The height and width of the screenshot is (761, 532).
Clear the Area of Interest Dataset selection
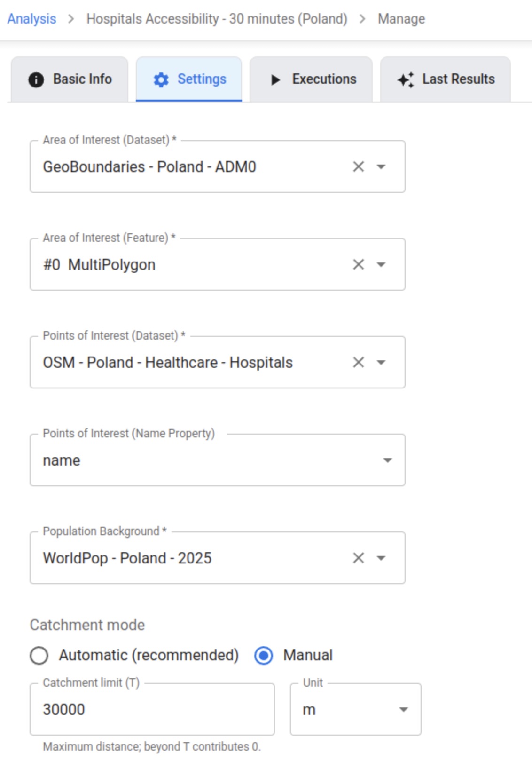click(x=359, y=166)
